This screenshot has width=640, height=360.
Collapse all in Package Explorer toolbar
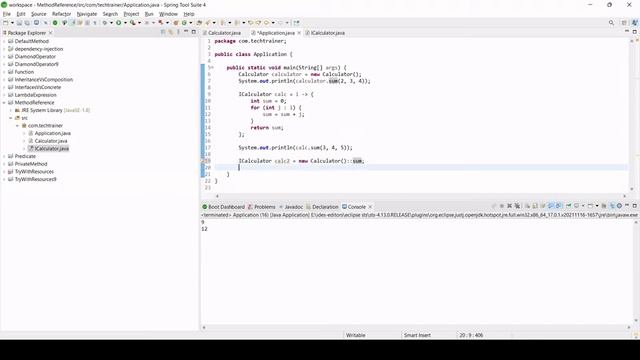163,32
